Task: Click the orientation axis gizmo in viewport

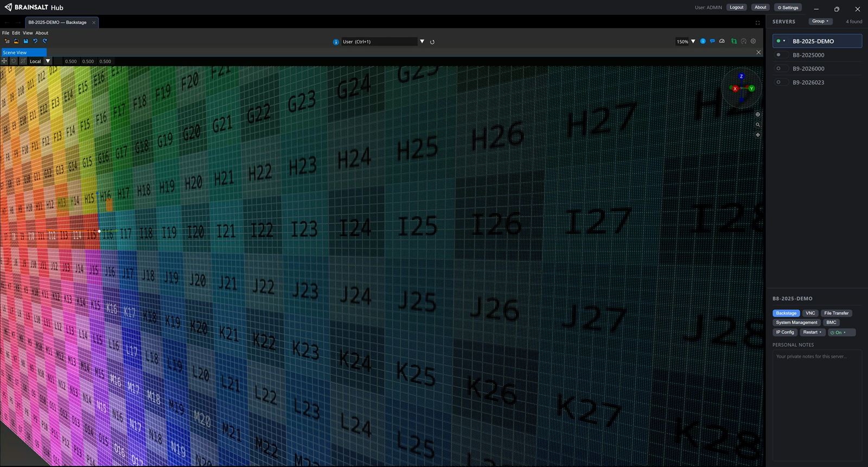Action: 742,88
